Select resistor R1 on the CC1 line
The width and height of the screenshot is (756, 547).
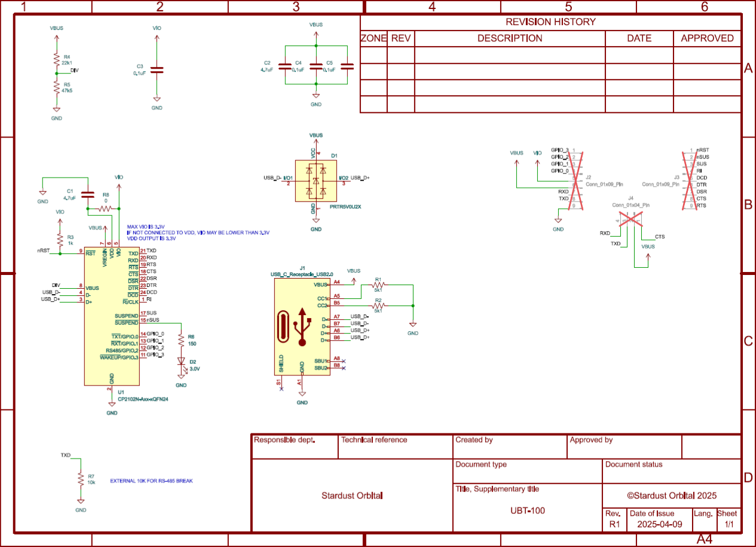pyautogui.click(x=378, y=285)
